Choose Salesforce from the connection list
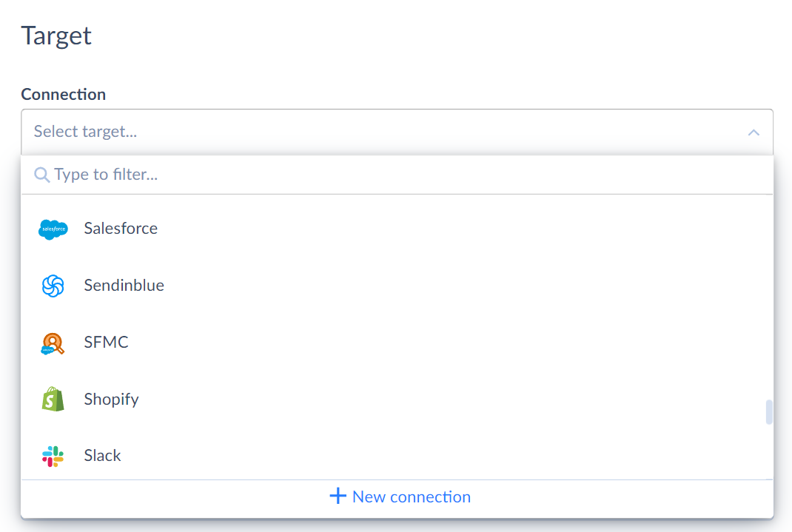Screen dimensions: 792x532 click(397, 229)
